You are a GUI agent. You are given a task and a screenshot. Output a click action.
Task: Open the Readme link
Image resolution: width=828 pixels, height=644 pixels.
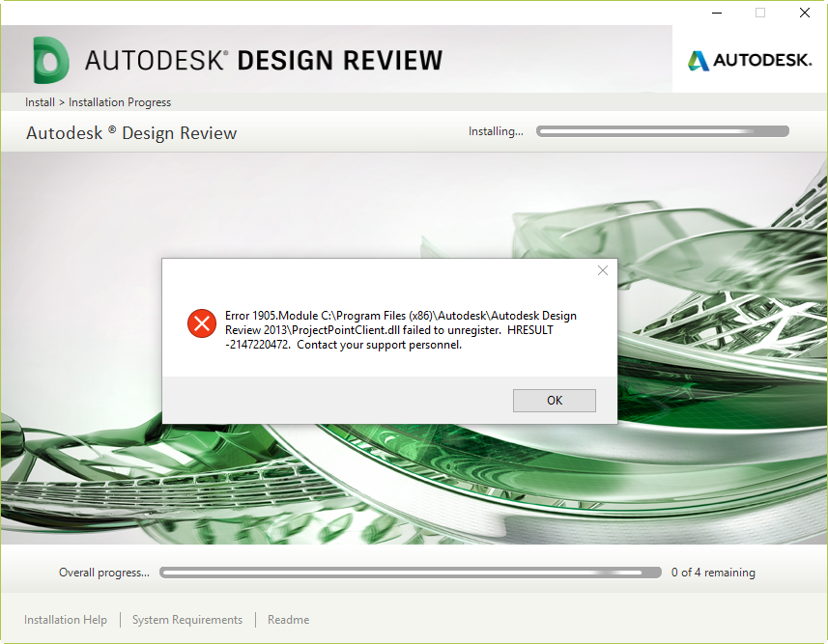tap(288, 619)
